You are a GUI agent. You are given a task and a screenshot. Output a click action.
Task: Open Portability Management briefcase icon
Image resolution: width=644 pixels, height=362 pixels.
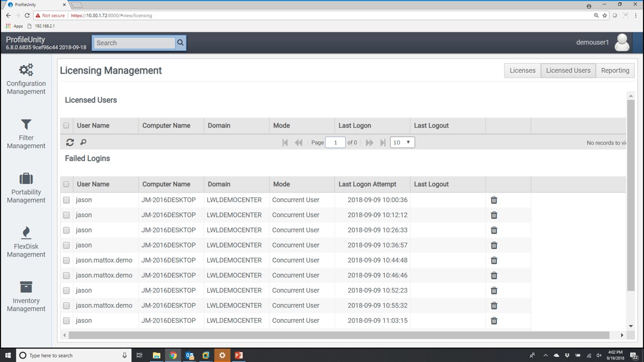coord(26,178)
